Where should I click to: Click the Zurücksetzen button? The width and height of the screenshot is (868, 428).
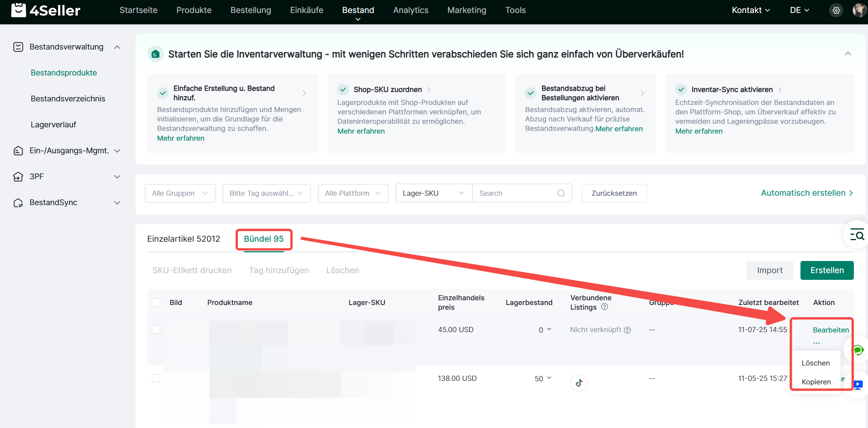(614, 193)
